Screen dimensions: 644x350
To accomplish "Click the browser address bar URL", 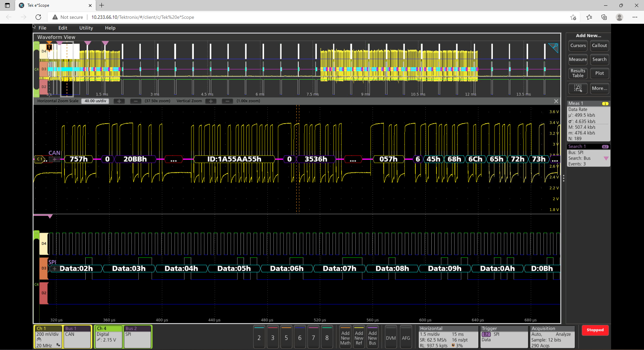I will [143, 17].
